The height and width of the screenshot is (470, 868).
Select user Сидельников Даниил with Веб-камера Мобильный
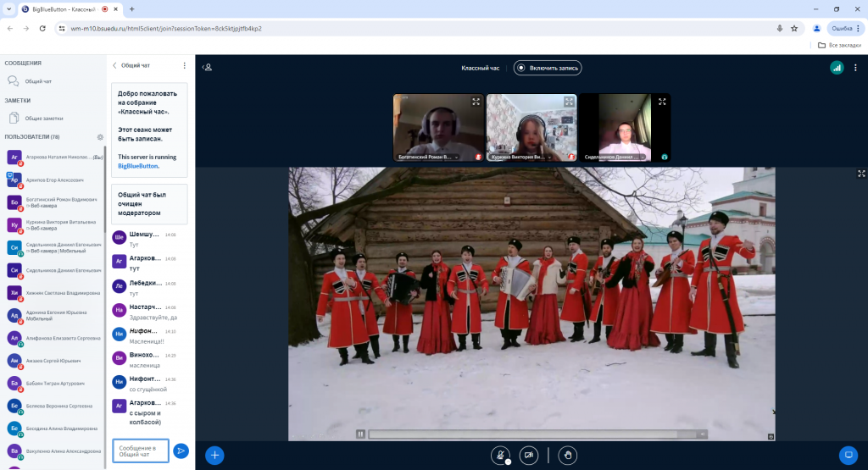pos(53,248)
